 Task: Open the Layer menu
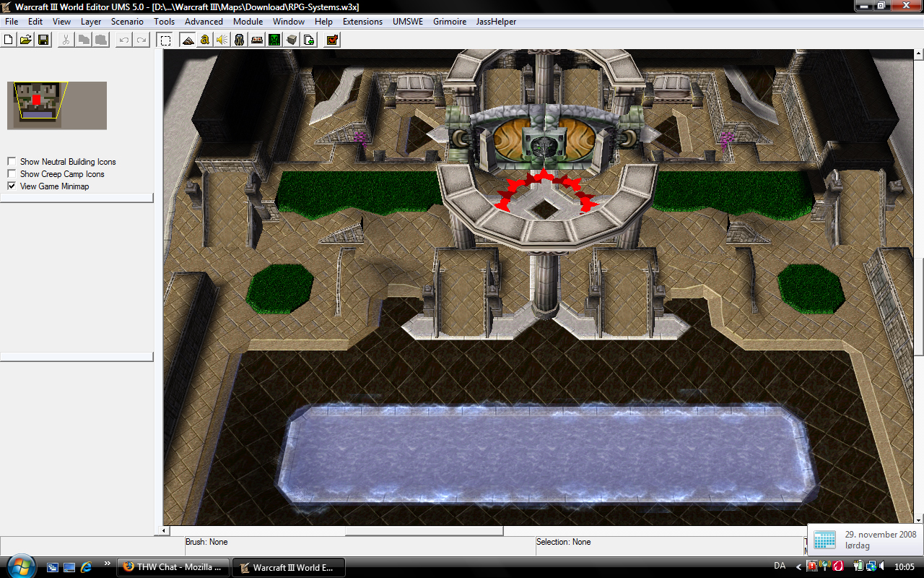coord(91,22)
